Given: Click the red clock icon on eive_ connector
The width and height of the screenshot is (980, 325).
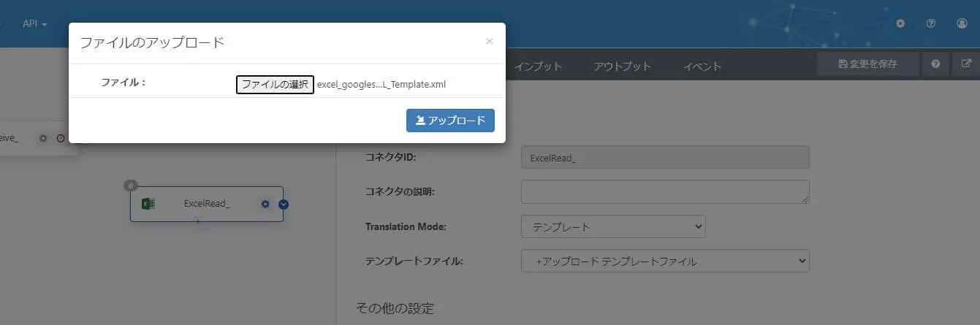Looking at the screenshot, I should [61, 138].
